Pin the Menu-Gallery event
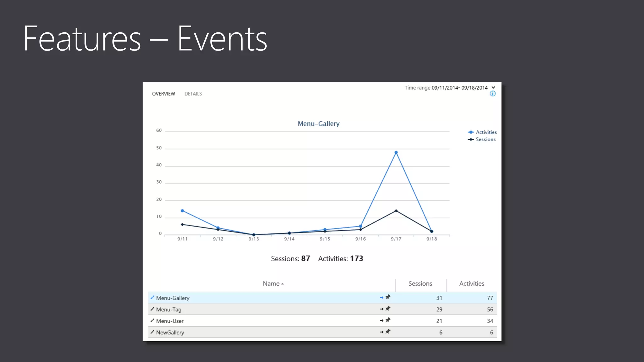This screenshot has width=644, height=362. coord(388,297)
